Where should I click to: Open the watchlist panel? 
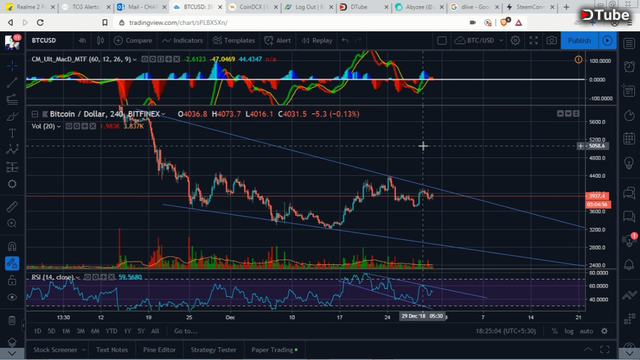(629, 43)
